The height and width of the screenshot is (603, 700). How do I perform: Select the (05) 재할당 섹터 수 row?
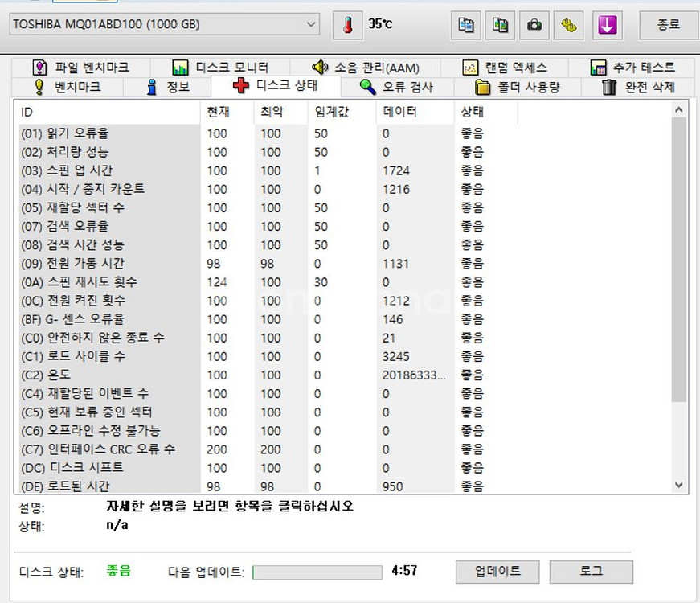(268, 208)
